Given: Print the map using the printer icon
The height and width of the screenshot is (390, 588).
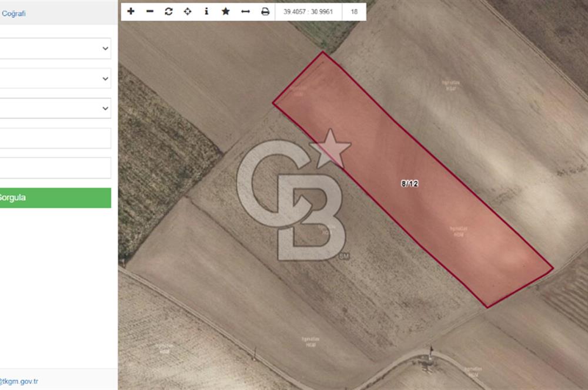Looking at the screenshot, I should (x=265, y=12).
